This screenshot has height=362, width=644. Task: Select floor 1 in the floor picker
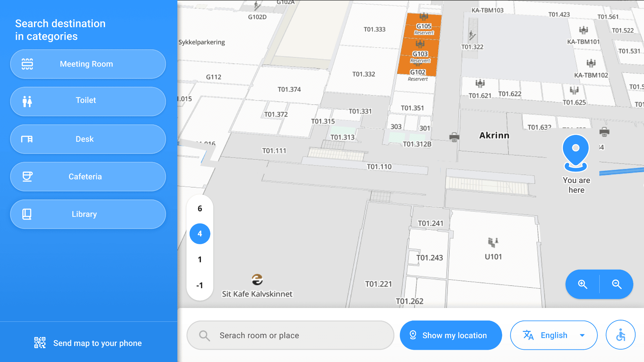pos(199,259)
